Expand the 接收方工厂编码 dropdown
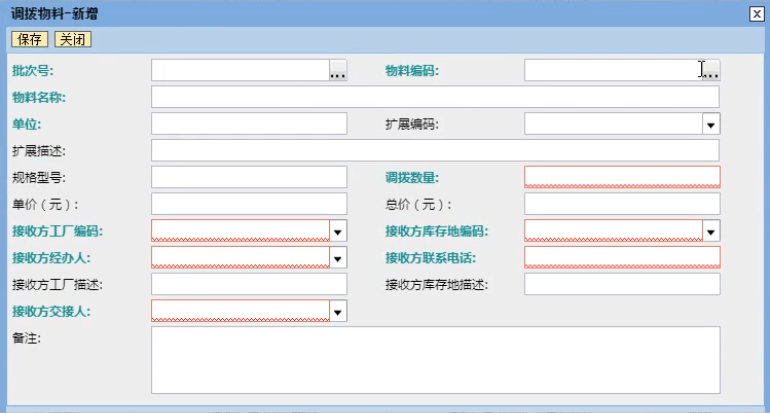Image resolution: width=770 pixels, height=413 pixels. (x=338, y=231)
